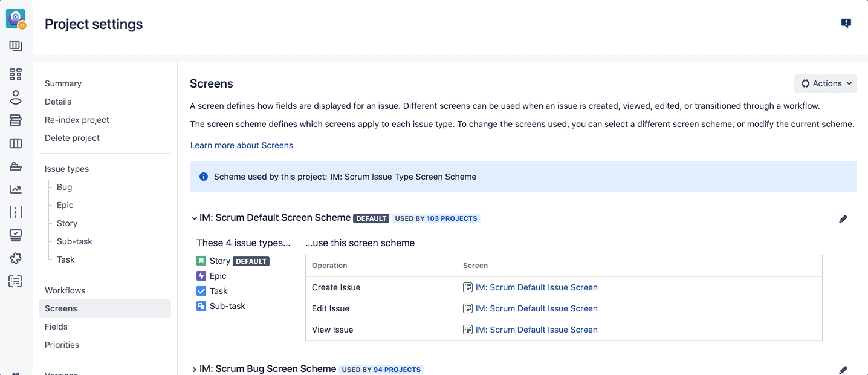Click the monitor checkmark icon in sidebar

[16, 235]
